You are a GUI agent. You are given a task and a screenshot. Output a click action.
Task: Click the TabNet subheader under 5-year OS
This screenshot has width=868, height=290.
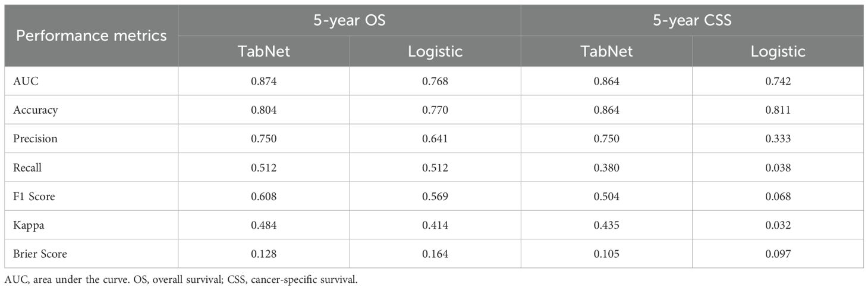(x=263, y=51)
